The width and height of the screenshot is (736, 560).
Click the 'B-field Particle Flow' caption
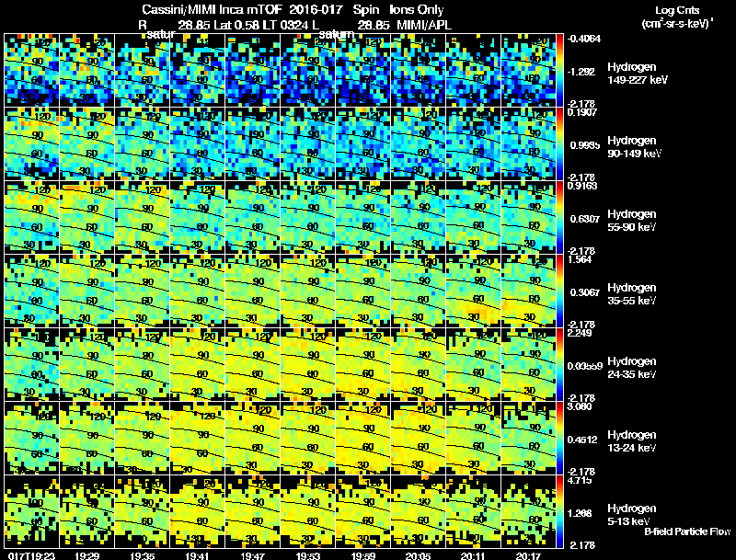tap(687, 531)
